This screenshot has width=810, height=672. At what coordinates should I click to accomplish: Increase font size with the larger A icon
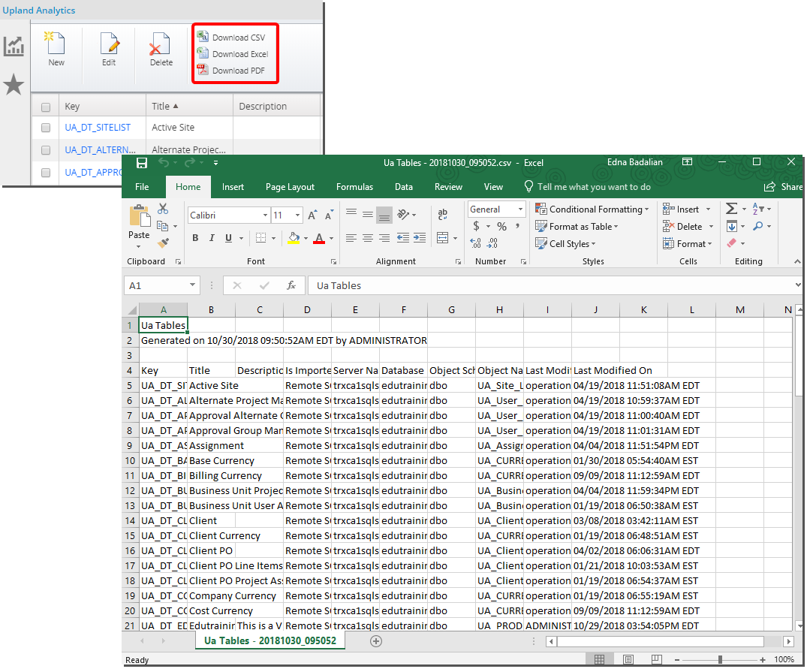click(x=312, y=215)
